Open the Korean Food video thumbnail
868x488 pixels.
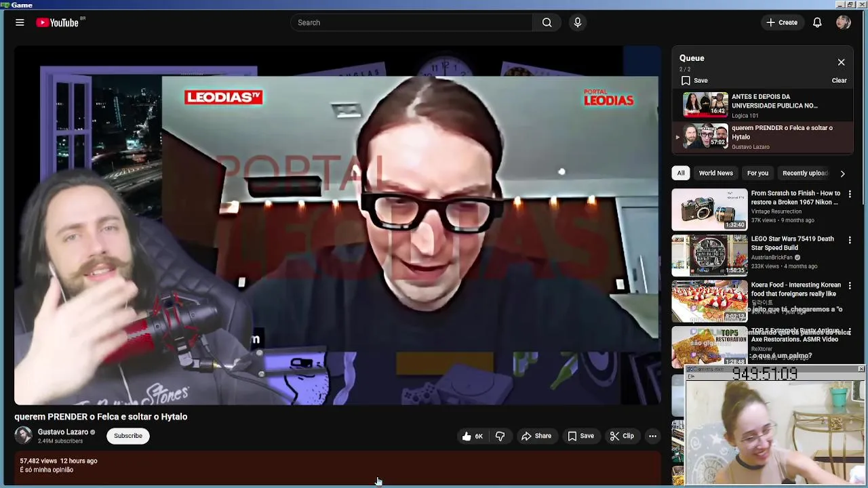point(709,302)
